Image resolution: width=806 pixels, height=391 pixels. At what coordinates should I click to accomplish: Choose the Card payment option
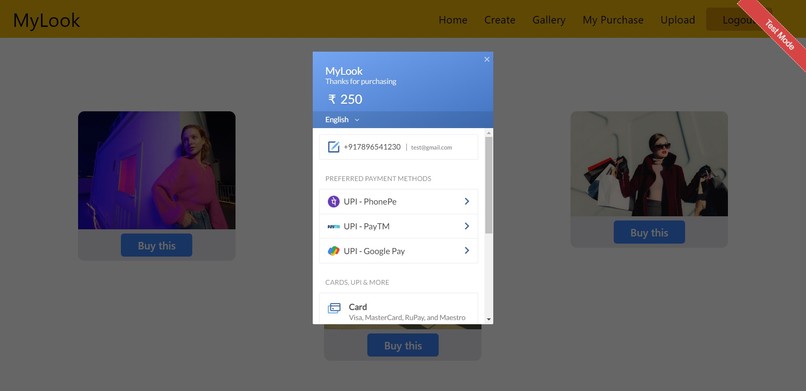pos(398,308)
